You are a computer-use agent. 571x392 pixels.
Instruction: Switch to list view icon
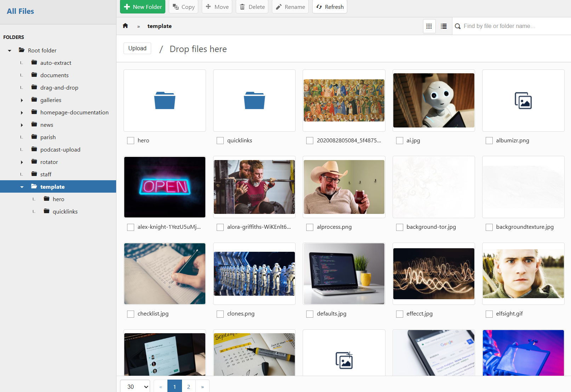tap(444, 26)
